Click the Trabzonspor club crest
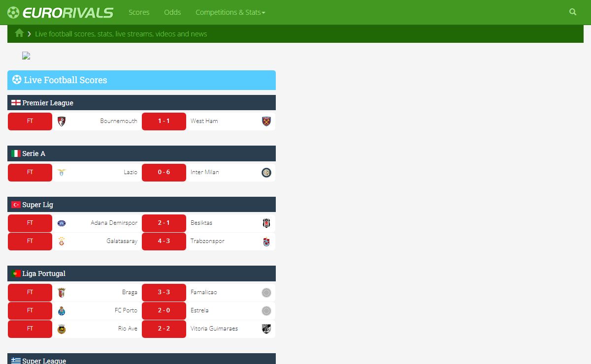 tap(266, 242)
